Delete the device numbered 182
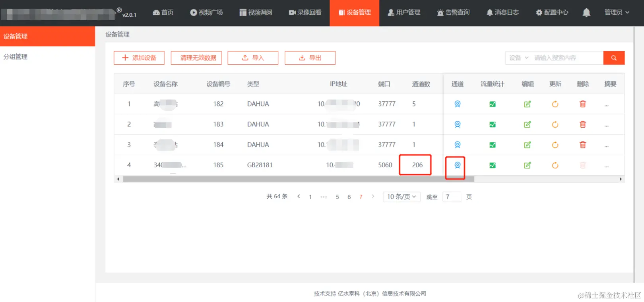 coord(583,104)
